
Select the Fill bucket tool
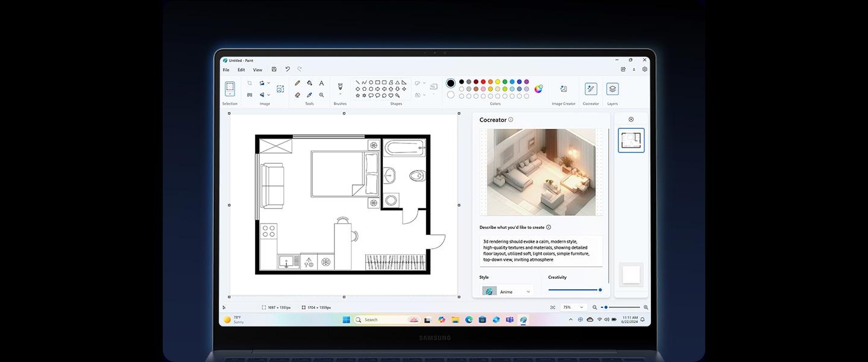[309, 83]
